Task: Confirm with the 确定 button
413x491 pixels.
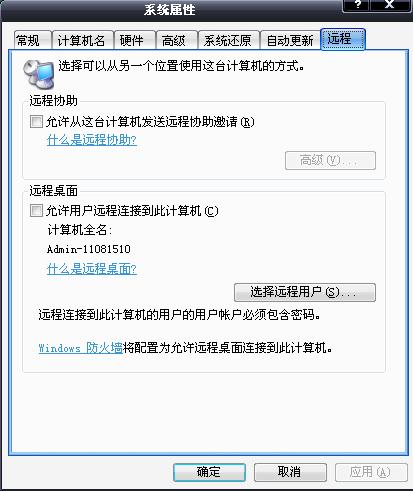Action: point(209,472)
